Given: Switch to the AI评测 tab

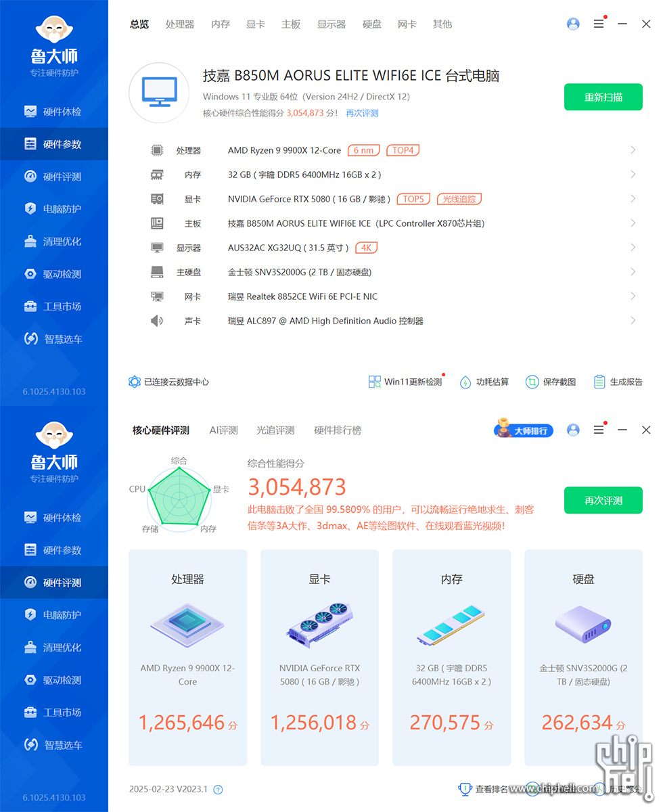Looking at the screenshot, I should point(223,430).
